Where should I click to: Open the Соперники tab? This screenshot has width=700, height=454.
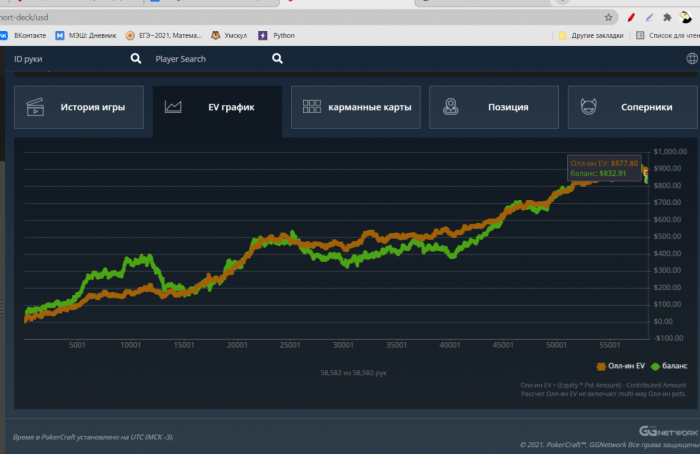(630, 107)
